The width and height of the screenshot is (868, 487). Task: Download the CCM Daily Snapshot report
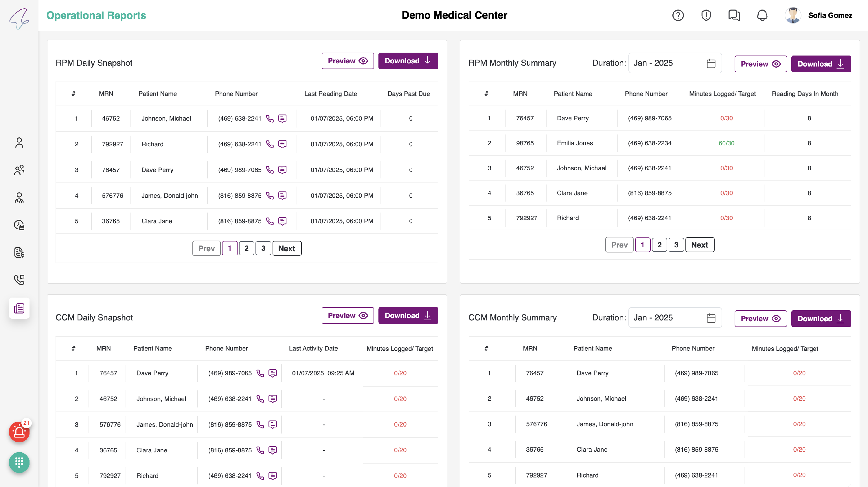tap(408, 316)
